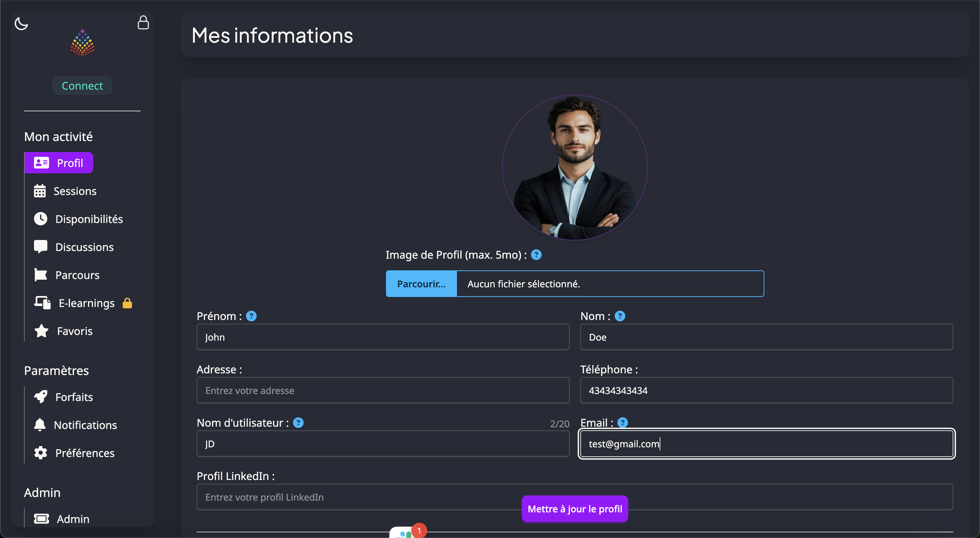
Task: Click the Connect badge
Action: (x=82, y=86)
